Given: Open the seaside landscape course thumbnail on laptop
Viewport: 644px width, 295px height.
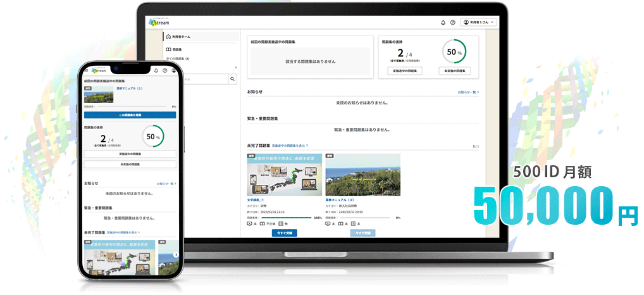Looking at the screenshot, I should 362,175.
